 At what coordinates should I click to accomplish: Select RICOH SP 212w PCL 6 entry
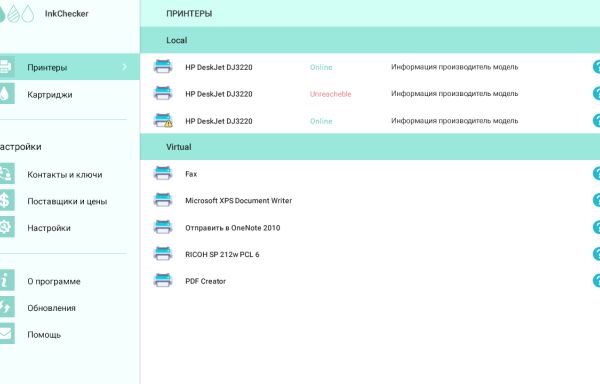coord(222,254)
